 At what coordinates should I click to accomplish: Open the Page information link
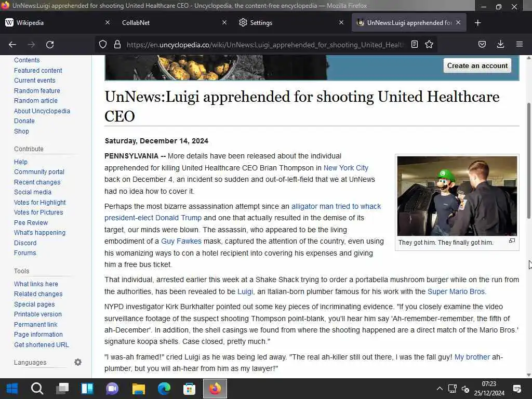point(38,335)
